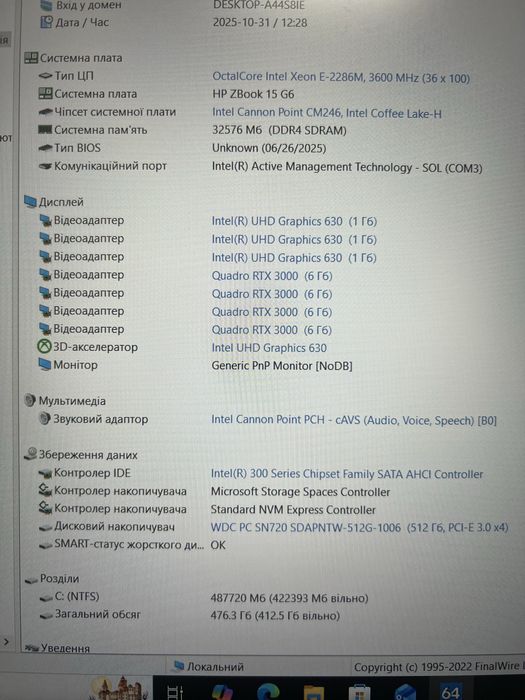Open Microsoft Store from the taskbar
This screenshot has height=700, width=525.
pyautogui.click(x=359, y=692)
